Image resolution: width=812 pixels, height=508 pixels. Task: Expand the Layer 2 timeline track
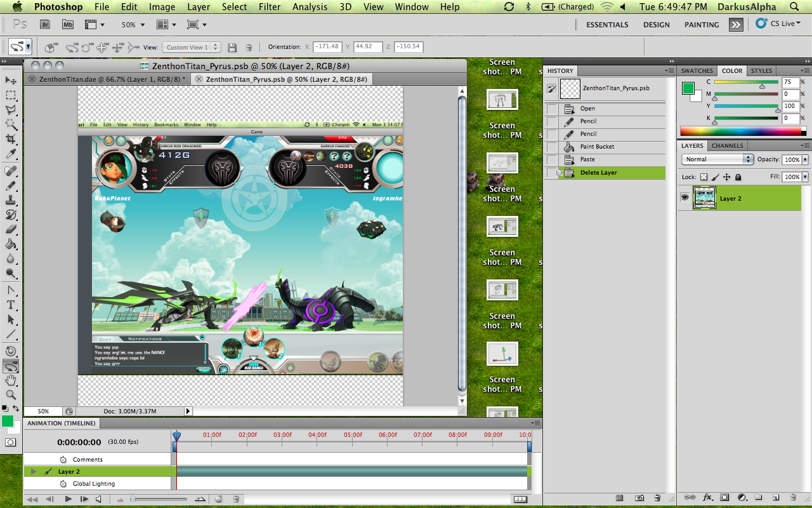tap(34, 471)
